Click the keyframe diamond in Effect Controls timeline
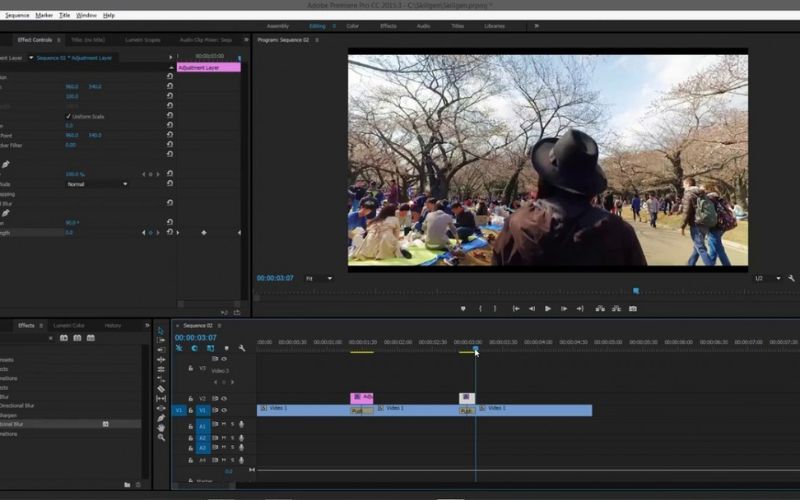Image resolution: width=800 pixels, height=500 pixels. (204, 233)
